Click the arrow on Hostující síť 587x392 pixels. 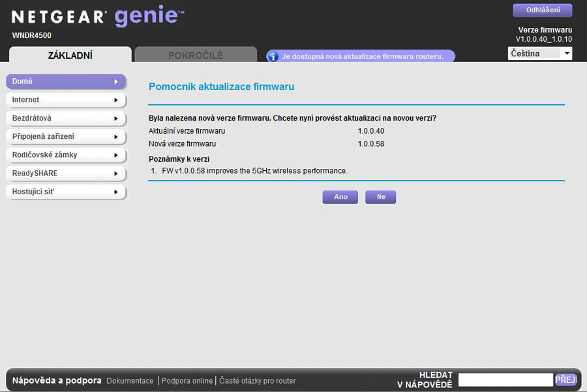coord(116,192)
